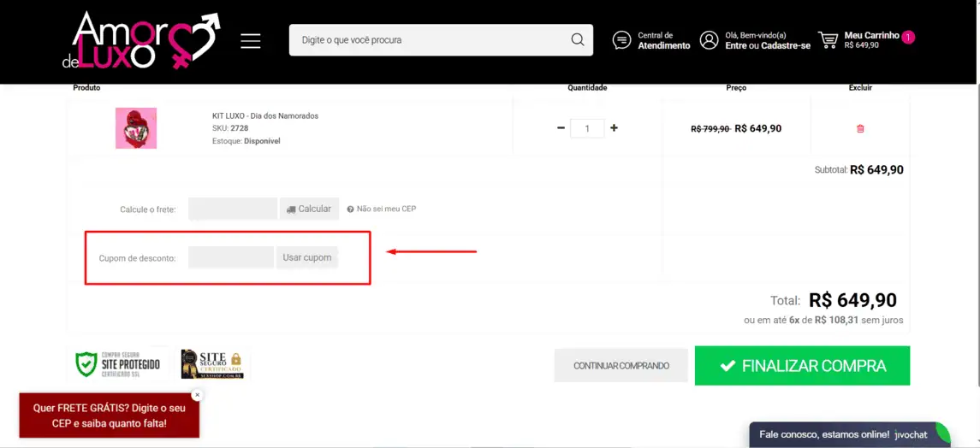Click the pink cart item count badge
This screenshot has width=980, height=448.
[909, 38]
